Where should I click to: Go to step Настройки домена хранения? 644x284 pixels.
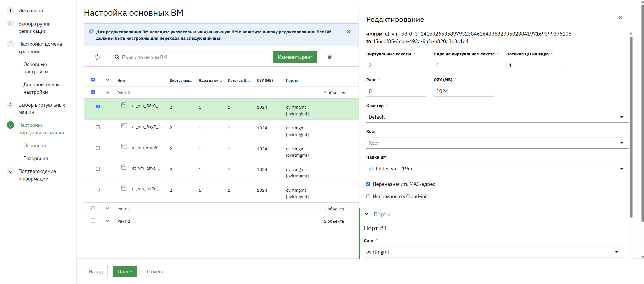click(40, 48)
